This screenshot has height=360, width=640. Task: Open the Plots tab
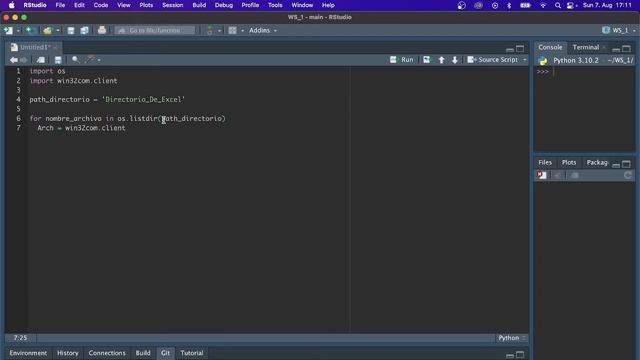coord(569,162)
